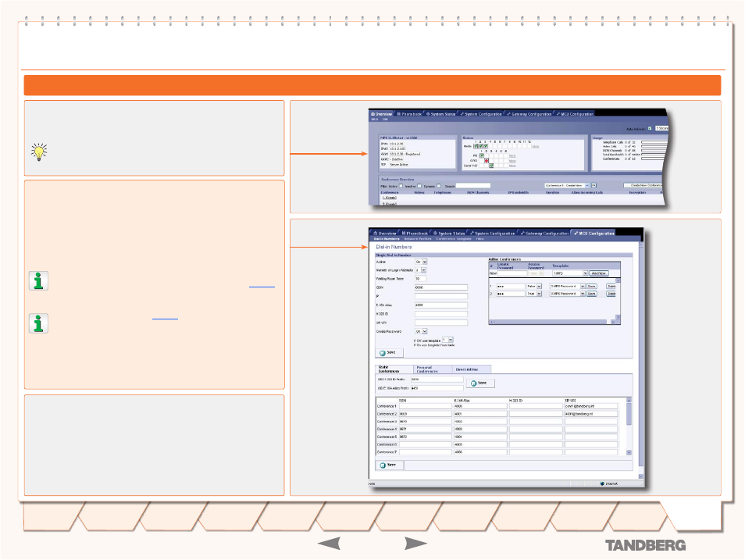Enable the Active filter checkbox
This screenshot has height=560, width=745.
coord(401,186)
